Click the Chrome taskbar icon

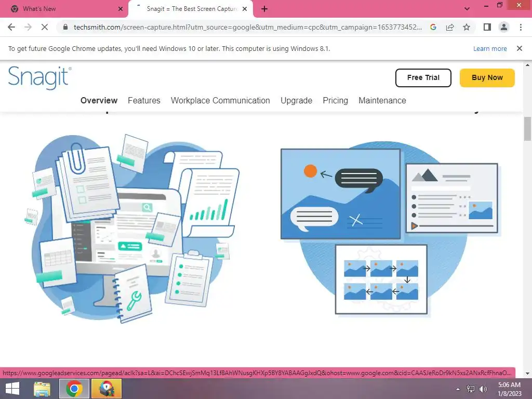point(74,389)
